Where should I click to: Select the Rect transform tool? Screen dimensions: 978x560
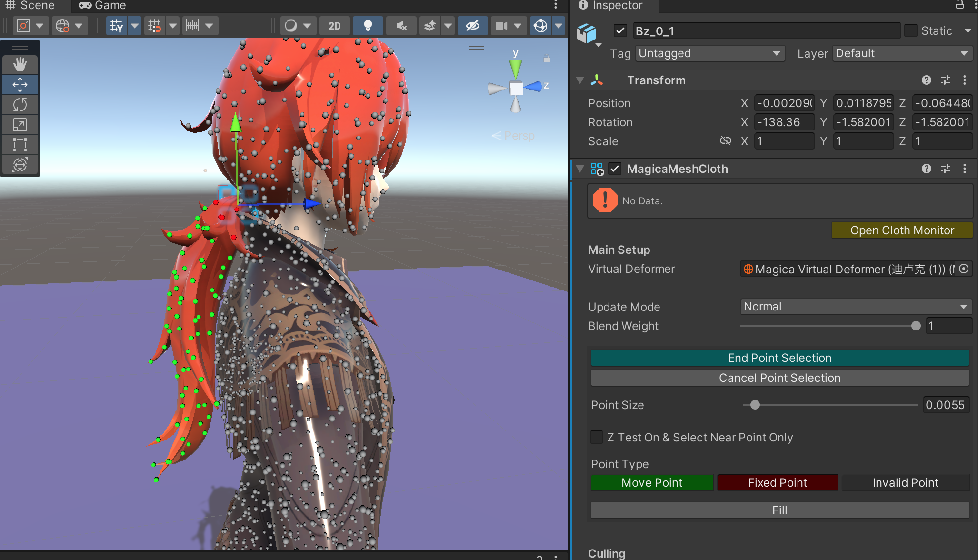pos(20,145)
